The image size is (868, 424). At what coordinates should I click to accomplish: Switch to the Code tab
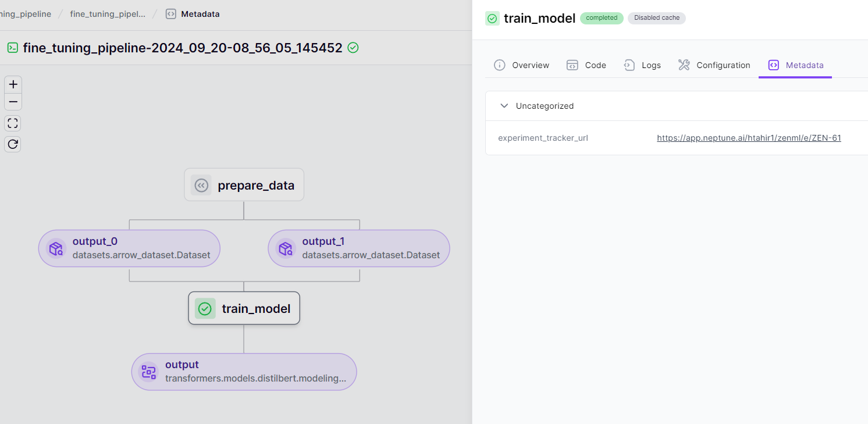[586, 65]
